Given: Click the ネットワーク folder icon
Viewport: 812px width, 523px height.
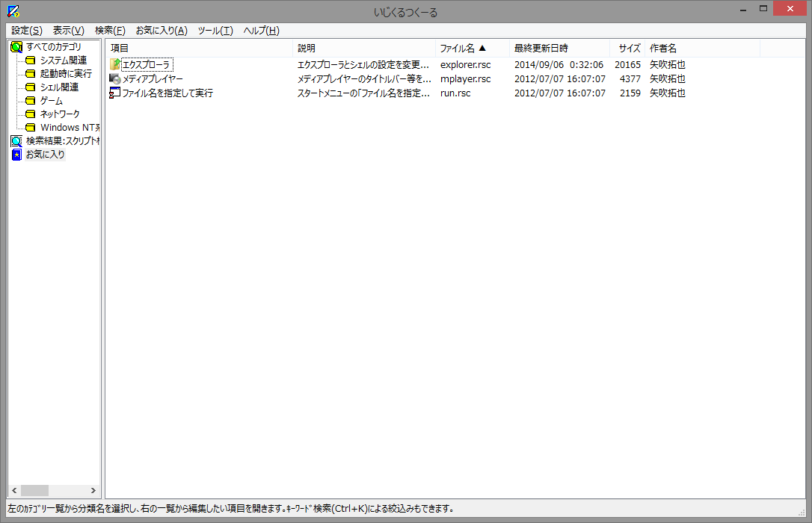Looking at the screenshot, I should coord(31,114).
